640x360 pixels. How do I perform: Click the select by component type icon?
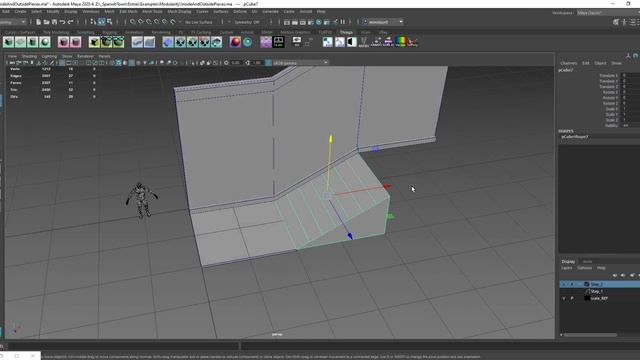(109, 22)
